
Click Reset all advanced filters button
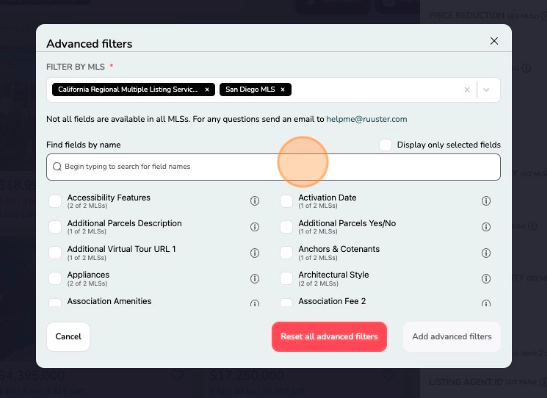329,337
